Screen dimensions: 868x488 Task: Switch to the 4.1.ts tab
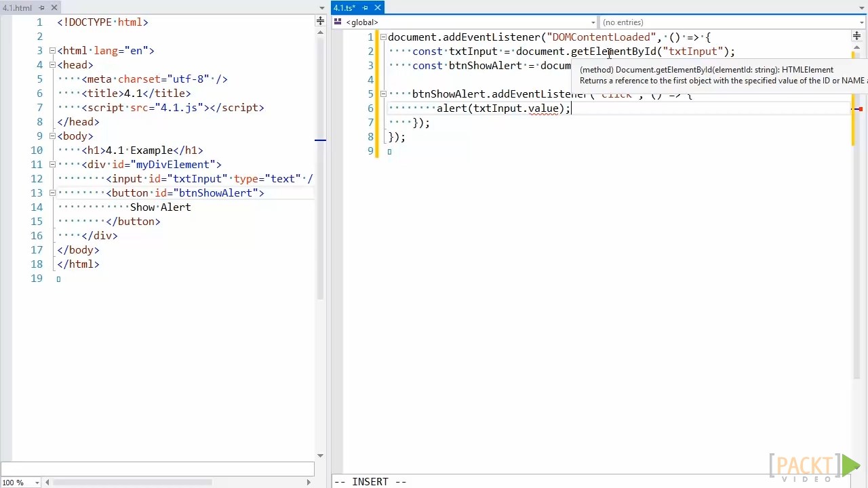(x=344, y=7)
